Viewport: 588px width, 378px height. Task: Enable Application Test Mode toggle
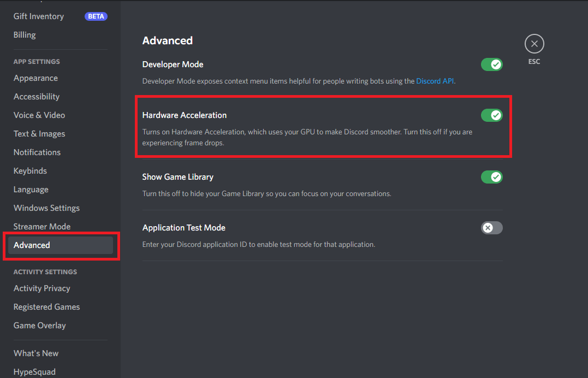point(491,228)
